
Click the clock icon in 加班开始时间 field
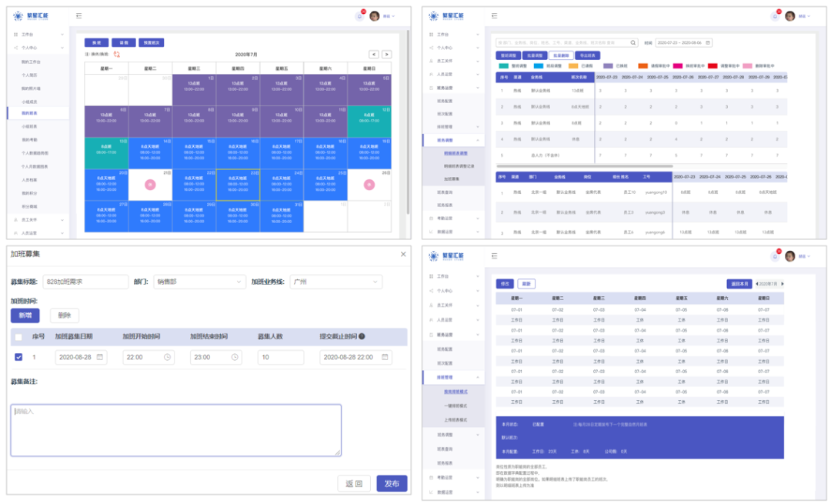167,357
